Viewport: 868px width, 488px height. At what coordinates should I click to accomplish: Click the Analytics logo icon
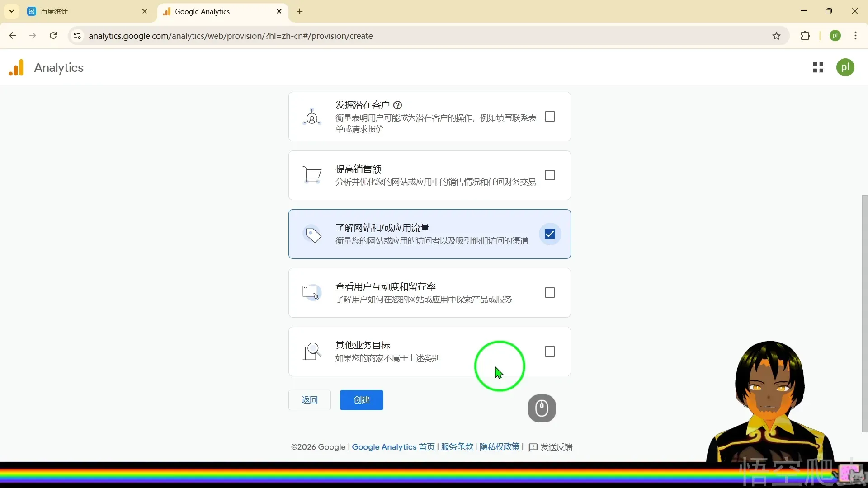[x=16, y=68]
